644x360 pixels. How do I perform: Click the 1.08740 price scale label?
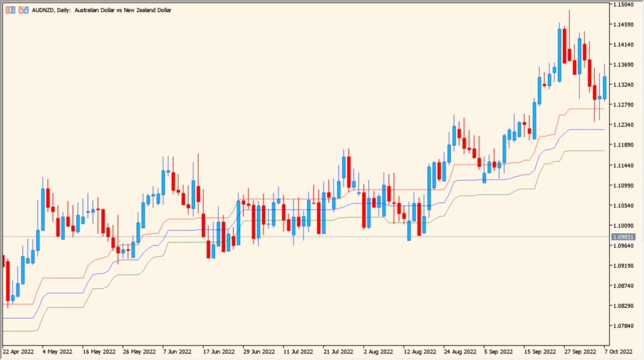pos(623,286)
